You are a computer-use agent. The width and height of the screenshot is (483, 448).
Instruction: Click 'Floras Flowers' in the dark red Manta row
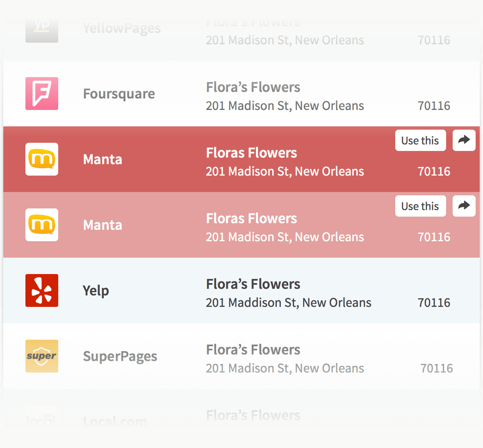pyautogui.click(x=251, y=153)
